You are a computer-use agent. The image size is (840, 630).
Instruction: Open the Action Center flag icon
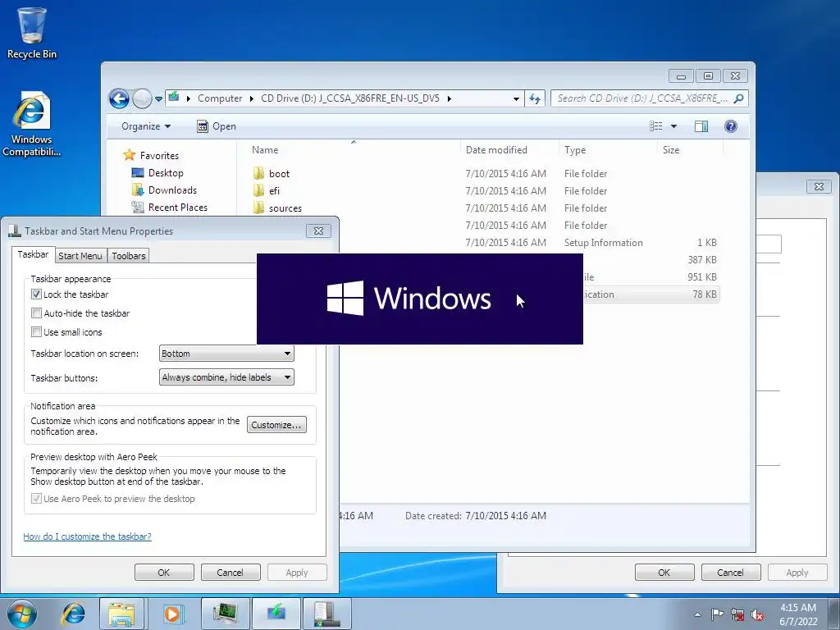click(717, 614)
